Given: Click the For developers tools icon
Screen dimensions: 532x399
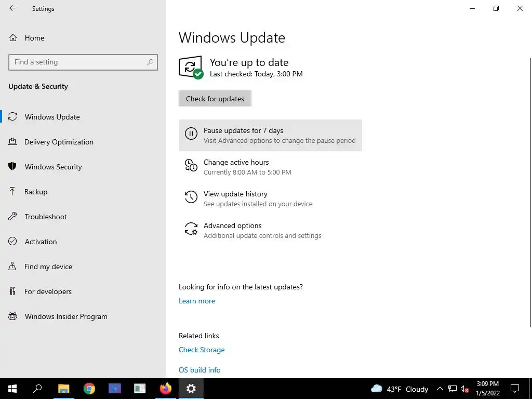Looking at the screenshot, I should click(12, 291).
